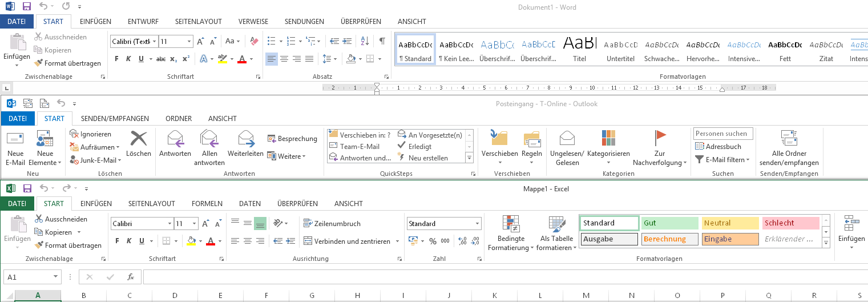868x302 pixels.
Task: Open Outlook's ORDNER tab
Action: (x=179, y=119)
